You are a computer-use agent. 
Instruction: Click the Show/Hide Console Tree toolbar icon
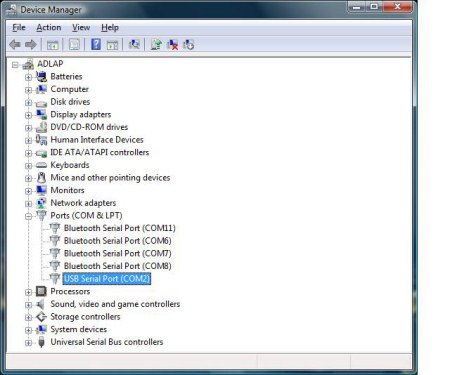(x=52, y=44)
